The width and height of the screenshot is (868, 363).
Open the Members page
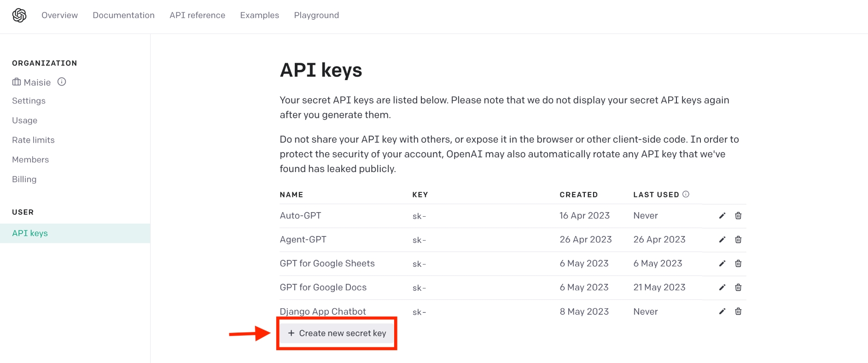coord(30,160)
